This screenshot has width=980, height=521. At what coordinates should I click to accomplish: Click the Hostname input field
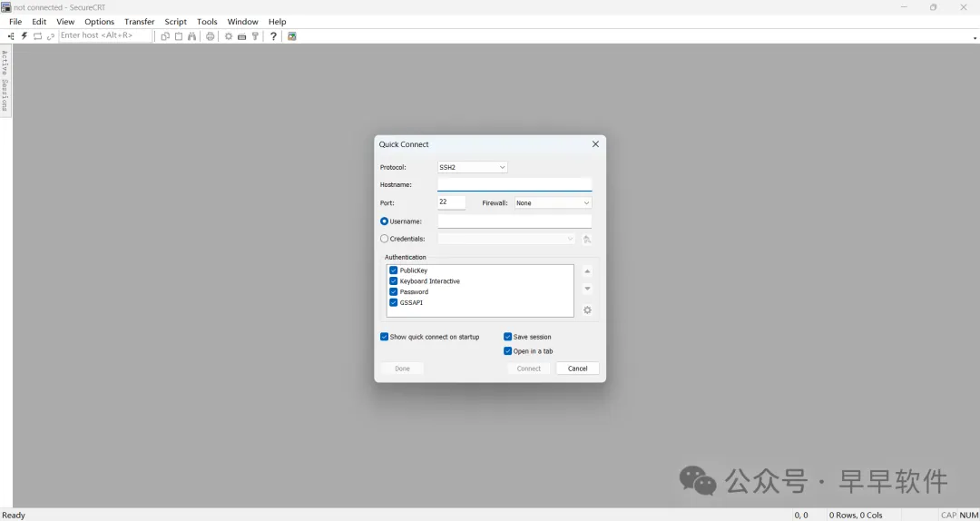pos(514,184)
